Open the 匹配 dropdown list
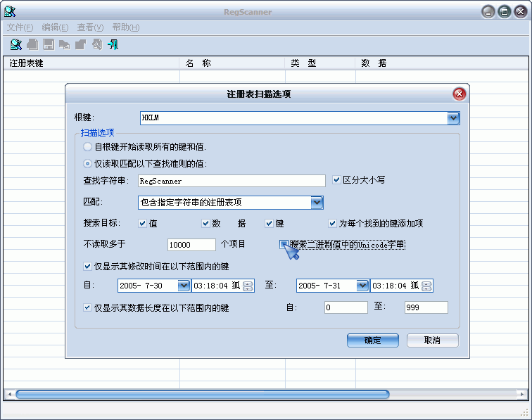532x420 pixels. tap(317, 203)
